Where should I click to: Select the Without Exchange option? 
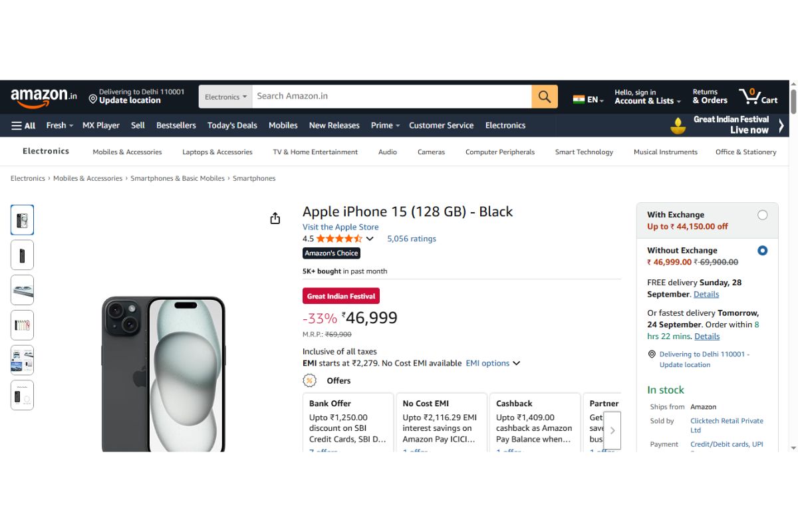point(763,251)
